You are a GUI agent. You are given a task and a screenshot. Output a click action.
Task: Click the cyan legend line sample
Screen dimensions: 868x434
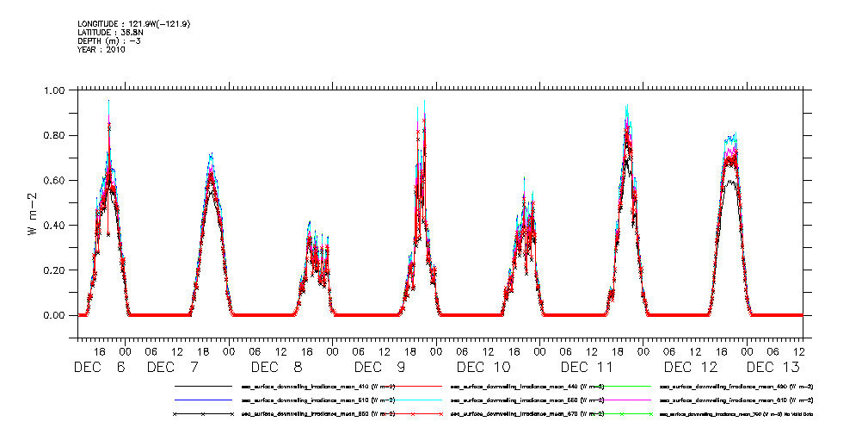point(412,400)
